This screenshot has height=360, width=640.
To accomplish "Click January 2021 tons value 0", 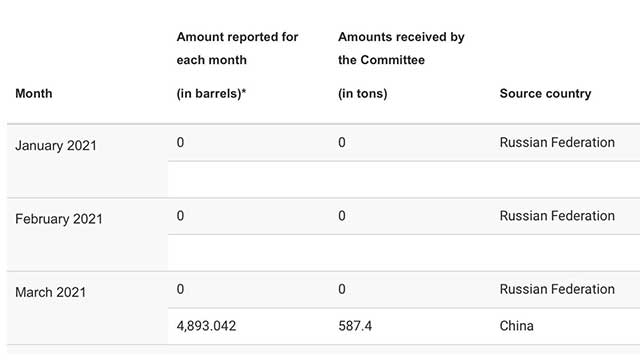I will click(x=342, y=142).
